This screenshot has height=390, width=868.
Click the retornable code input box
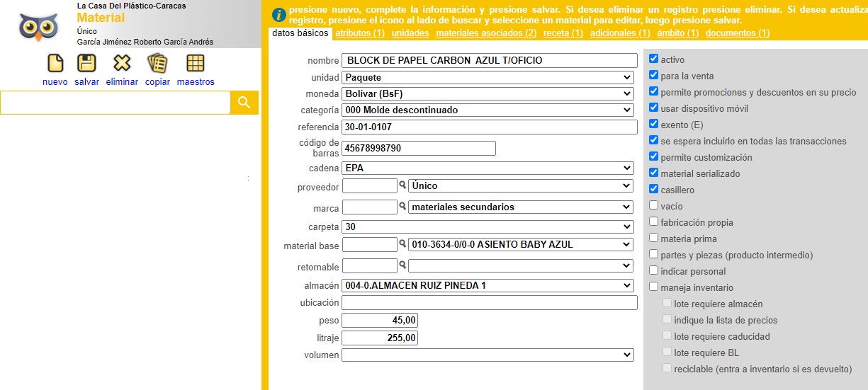coord(370,265)
